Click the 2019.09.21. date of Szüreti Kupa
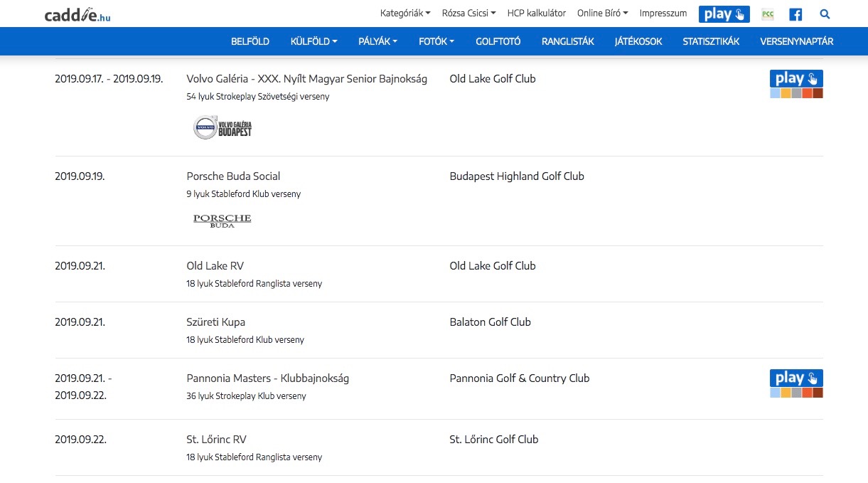868x483 pixels. [80, 322]
